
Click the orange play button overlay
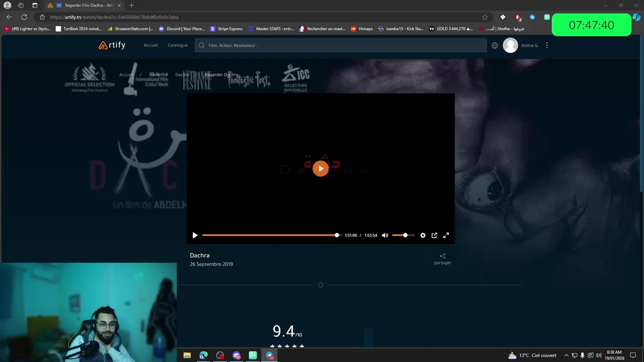coord(320,168)
